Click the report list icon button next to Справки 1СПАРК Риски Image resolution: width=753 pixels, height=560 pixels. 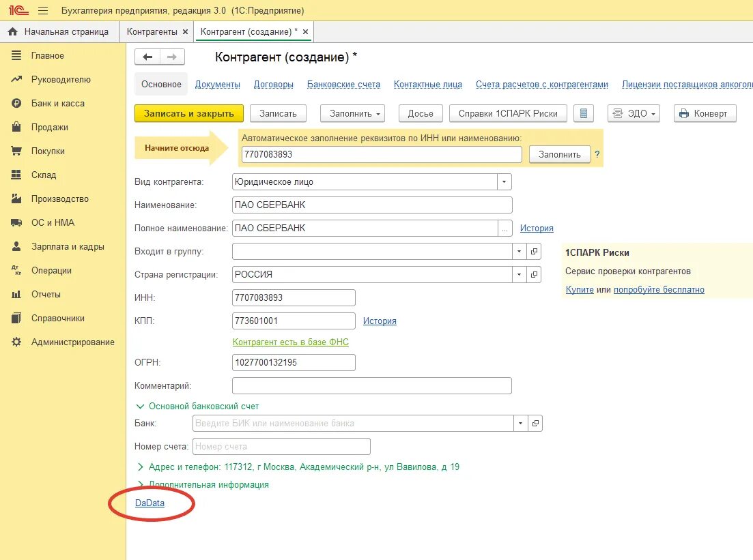tap(584, 114)
